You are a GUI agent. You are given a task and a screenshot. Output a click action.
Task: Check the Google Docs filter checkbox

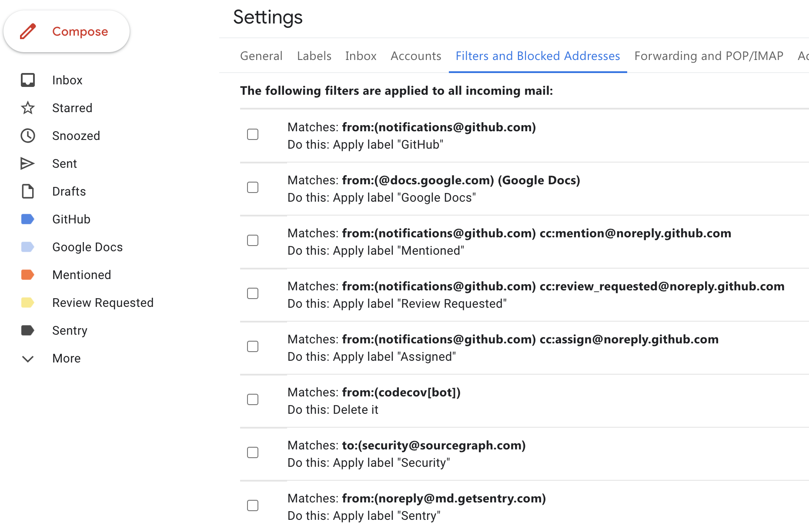(253, 187)
